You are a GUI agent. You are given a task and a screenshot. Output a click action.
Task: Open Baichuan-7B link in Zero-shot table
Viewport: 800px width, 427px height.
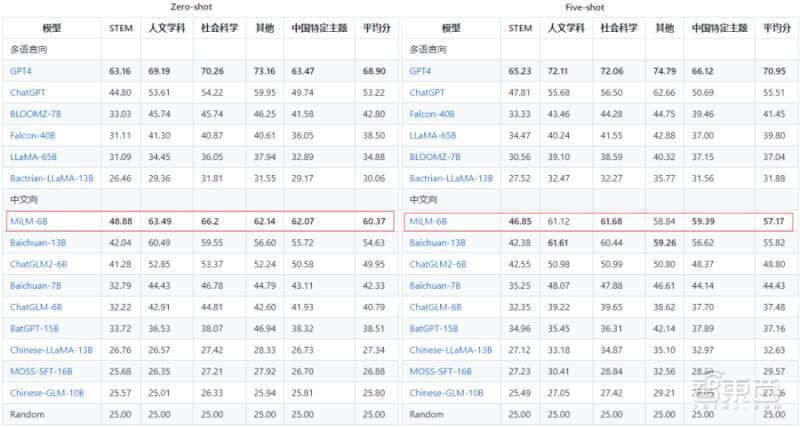tap(35, 286)
